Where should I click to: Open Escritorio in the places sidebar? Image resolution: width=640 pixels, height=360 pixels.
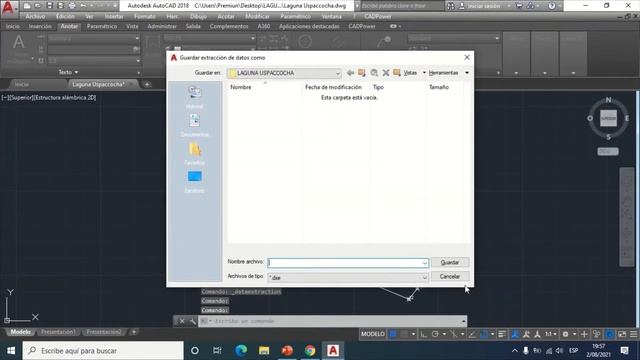click(194, 182)
